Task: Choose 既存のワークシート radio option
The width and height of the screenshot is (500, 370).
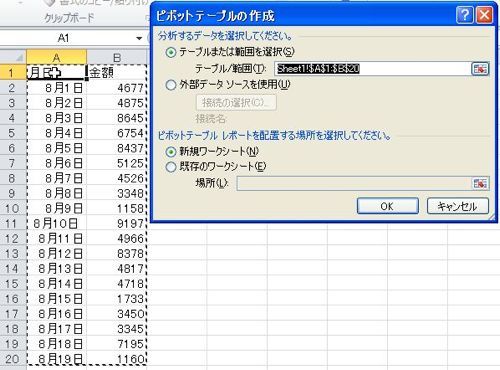Action: point(171,167)
